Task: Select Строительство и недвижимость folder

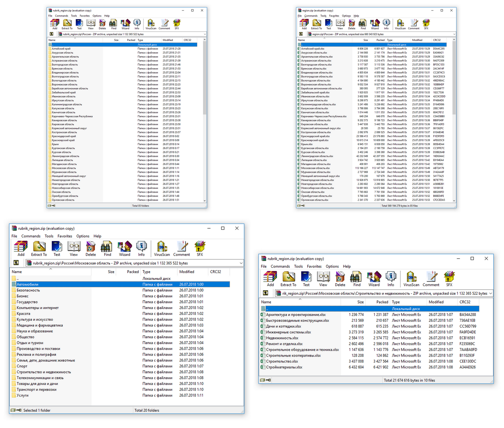Action: point(44,372)
